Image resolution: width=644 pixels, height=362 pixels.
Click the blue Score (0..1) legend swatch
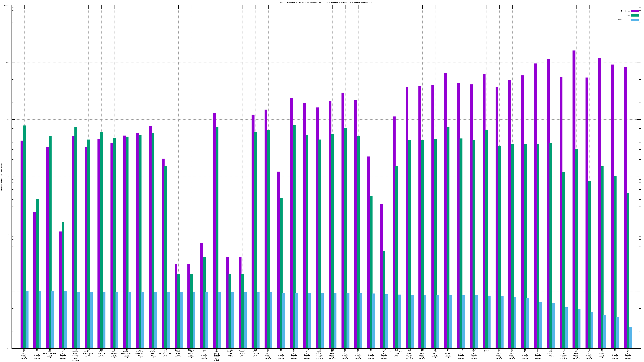(x=635, y=20)
